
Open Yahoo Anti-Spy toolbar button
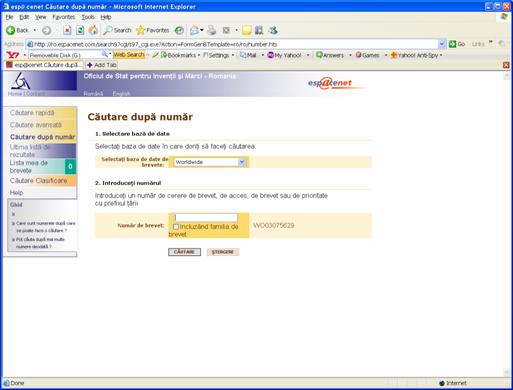point(415,55)
